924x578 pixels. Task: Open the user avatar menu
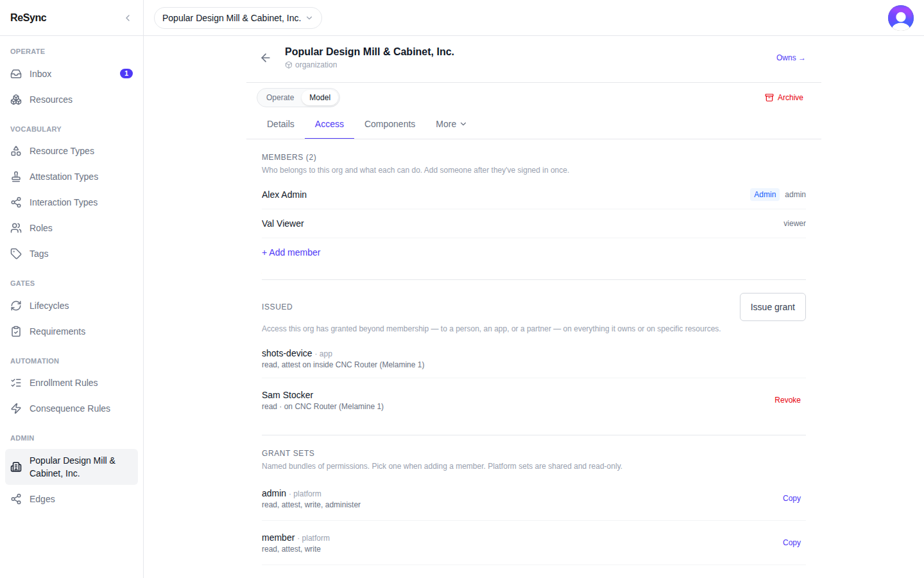tap(901, 18)
